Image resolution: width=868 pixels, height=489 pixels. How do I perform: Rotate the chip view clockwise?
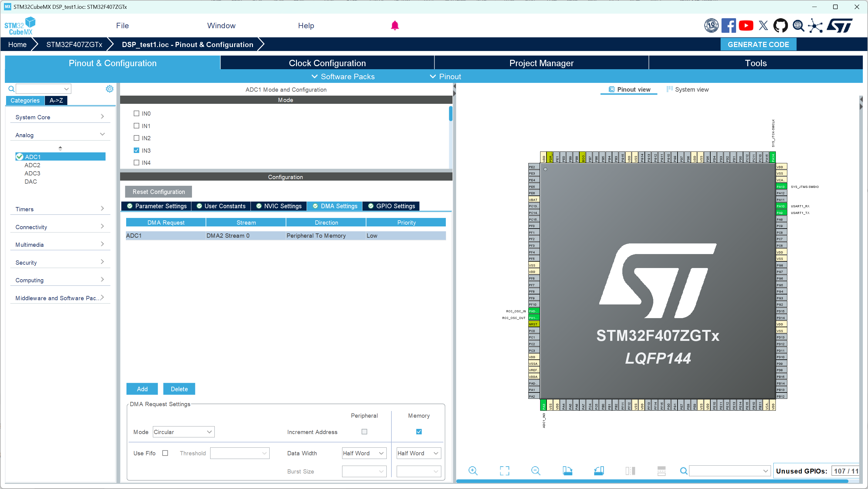(567, 470)
